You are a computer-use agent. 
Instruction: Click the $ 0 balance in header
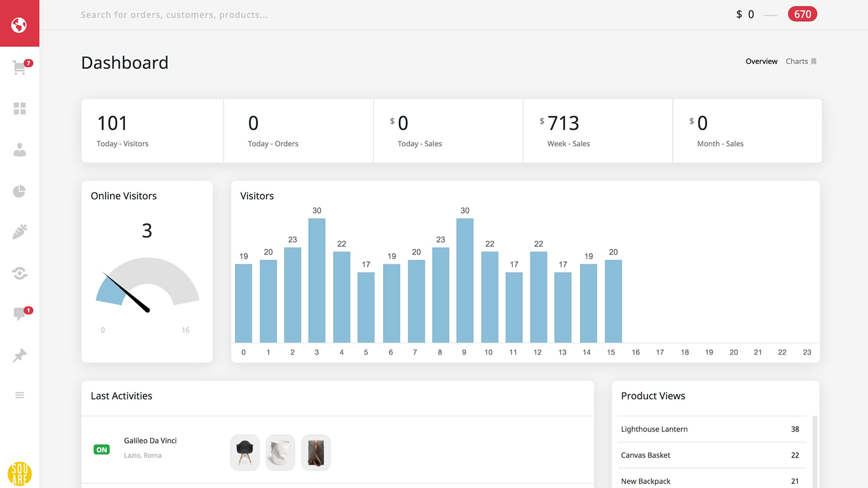click(745, 15)
